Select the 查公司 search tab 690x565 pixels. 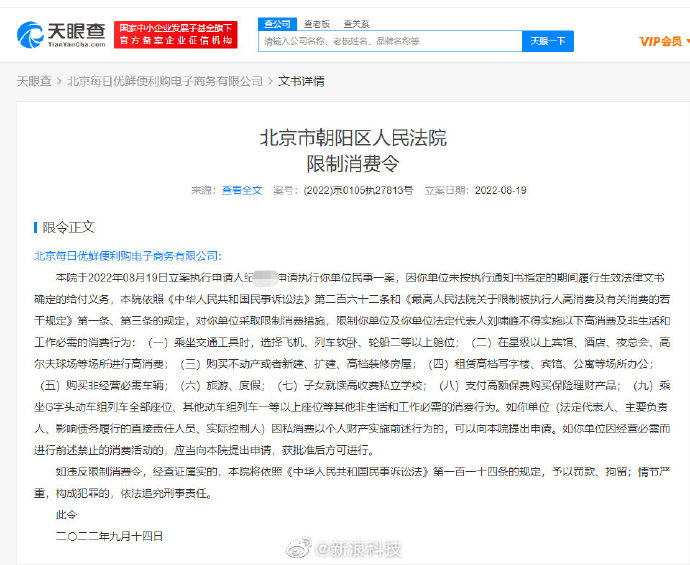(276, 22)
